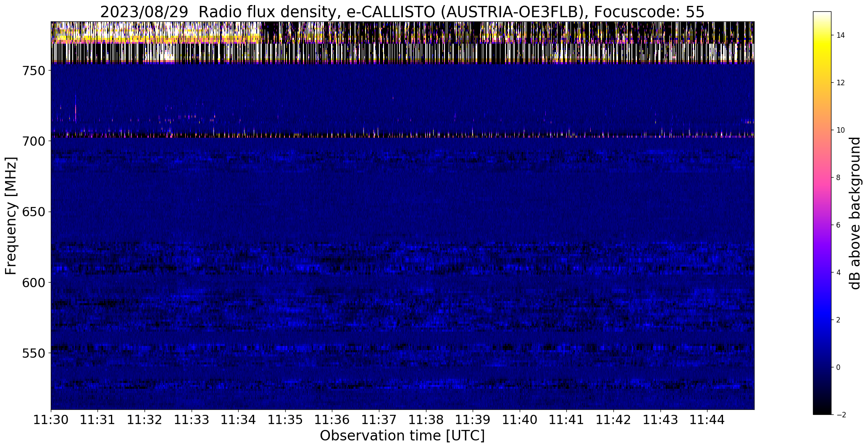Image resolution: width=868 pixels, height=448 pixels.
Task: Click the 700 frequency tick label
Action: [33, 141]
